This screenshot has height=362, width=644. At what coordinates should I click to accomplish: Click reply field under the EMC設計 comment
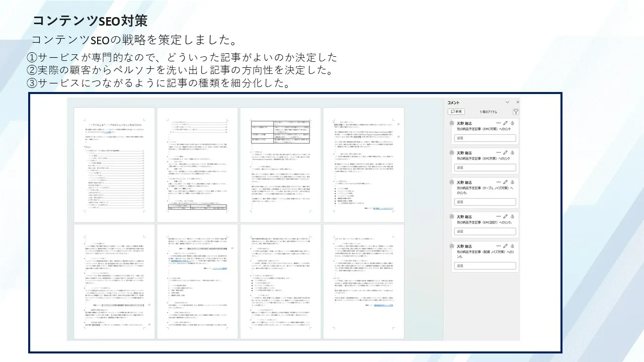(486, 231)
